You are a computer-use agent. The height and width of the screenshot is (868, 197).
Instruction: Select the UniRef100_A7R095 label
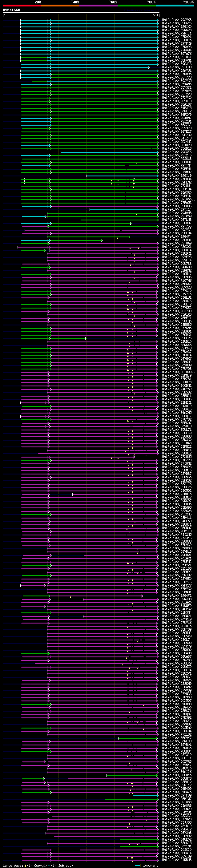tap(177, 74)
